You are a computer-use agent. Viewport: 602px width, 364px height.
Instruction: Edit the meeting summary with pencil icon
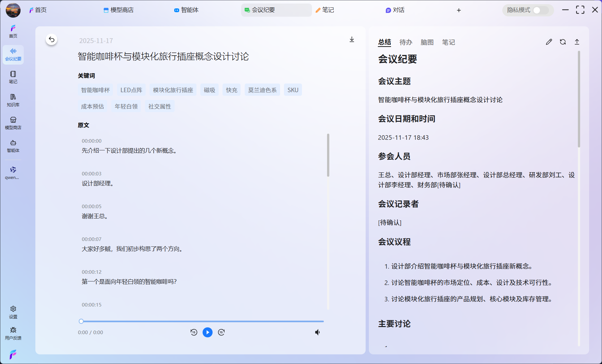point(549,42)
